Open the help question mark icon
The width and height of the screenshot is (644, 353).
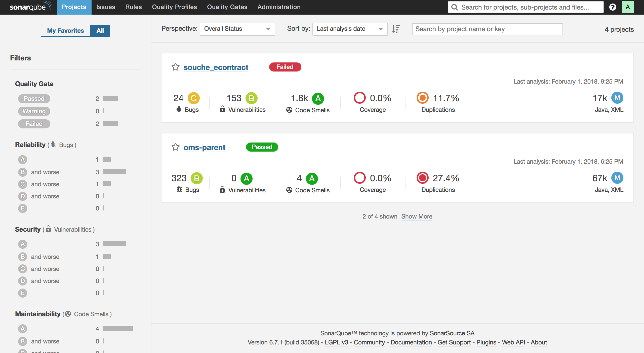(x=613, y=7)
